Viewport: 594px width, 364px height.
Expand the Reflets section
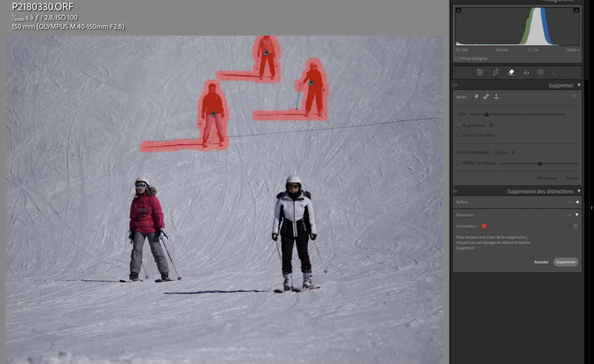coord(577,202)
